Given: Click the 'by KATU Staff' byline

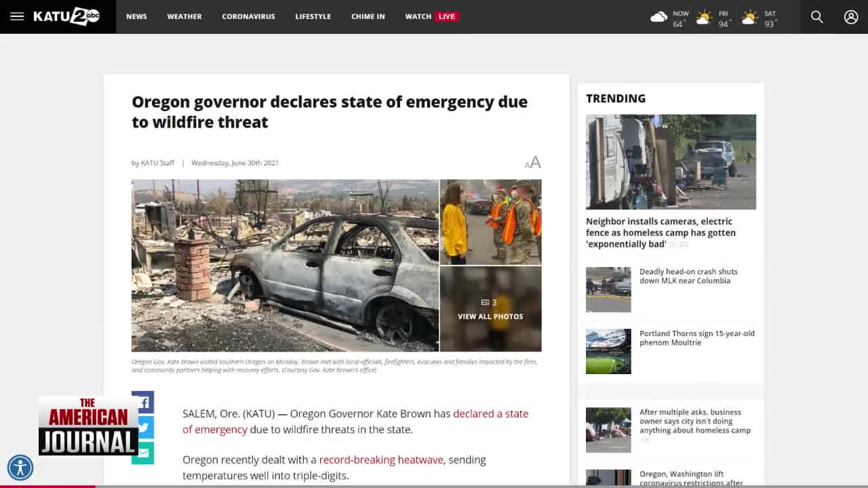Looking at the screenshot, I should coord(153,163).
